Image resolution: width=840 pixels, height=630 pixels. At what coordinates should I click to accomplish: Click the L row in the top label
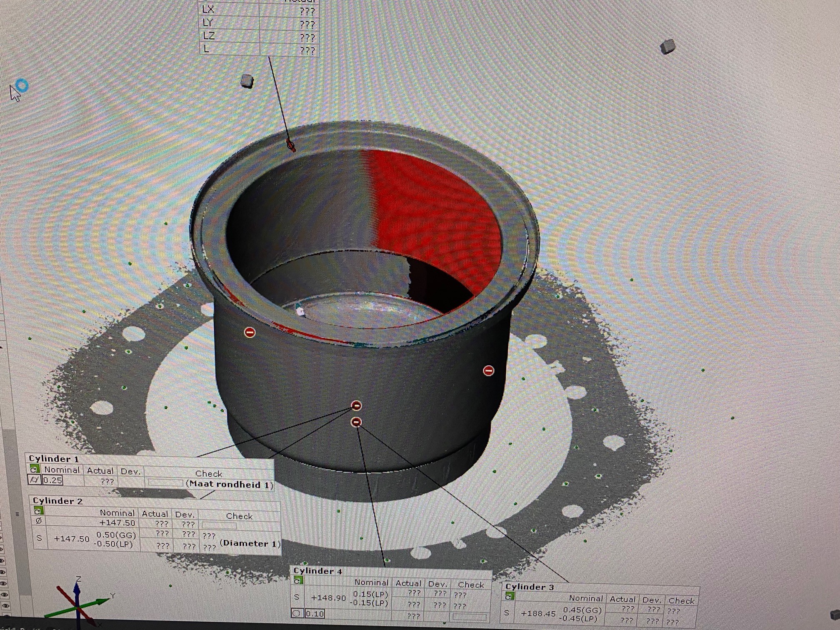click(259, 50)
